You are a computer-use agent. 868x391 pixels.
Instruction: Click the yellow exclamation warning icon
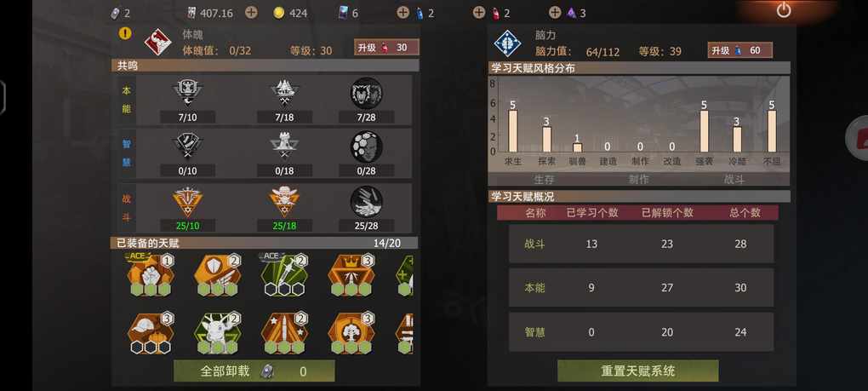click(126, 33)
